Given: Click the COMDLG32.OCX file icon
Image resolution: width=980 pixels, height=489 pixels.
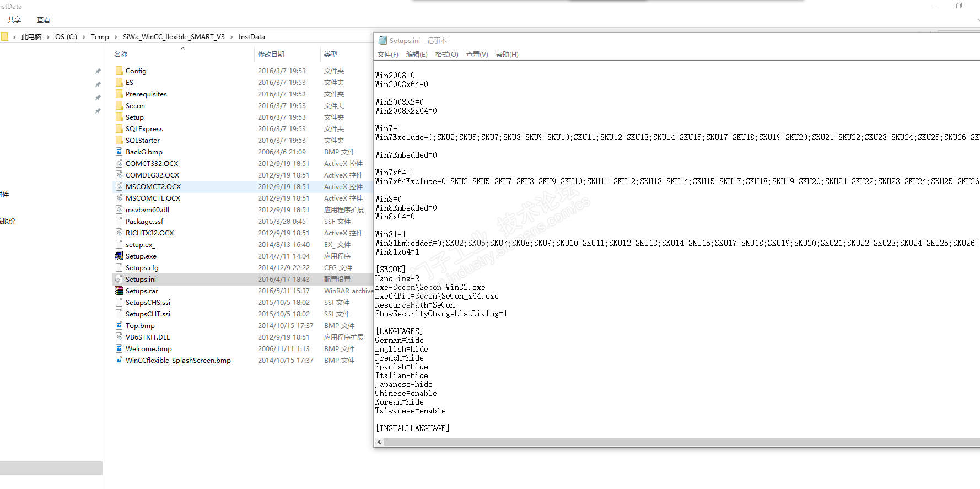Looking at the screenshot, I should (119, 175).
